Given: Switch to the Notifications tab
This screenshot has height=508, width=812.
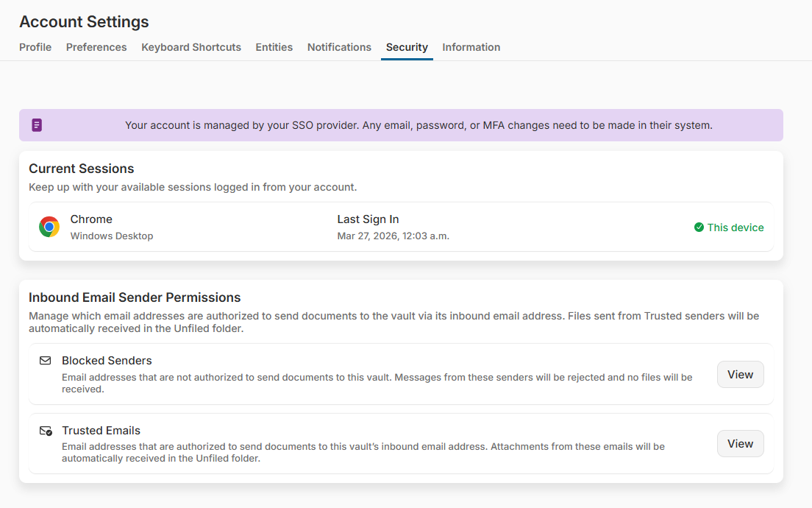Looking at the screenshot, I should tap(339, 47).
